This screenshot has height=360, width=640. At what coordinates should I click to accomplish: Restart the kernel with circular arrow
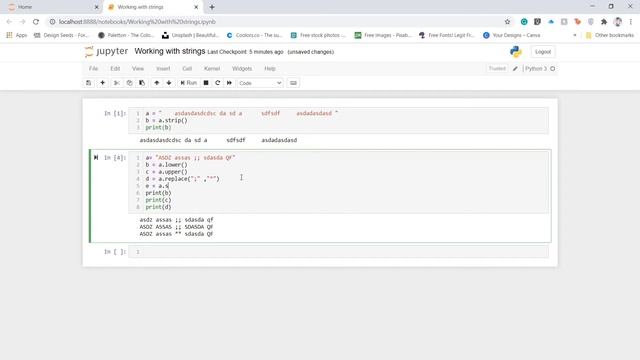[x=218, y=83]
